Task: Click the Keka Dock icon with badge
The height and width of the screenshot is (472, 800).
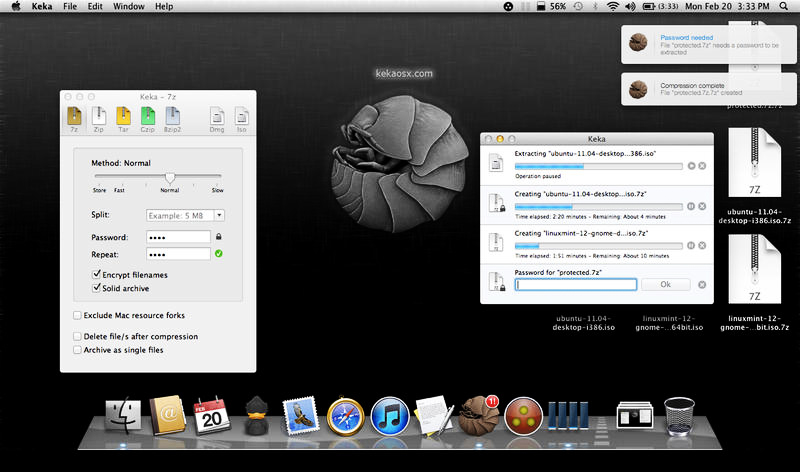Action: (479, 416)
